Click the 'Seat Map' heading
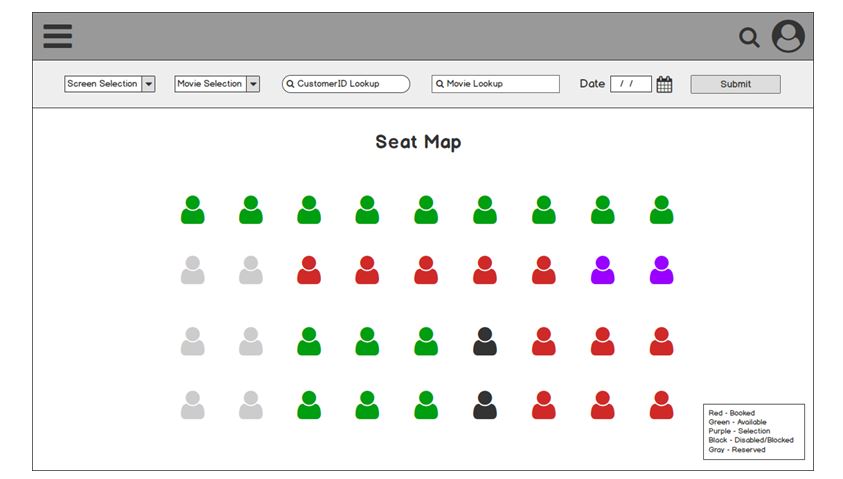843x479 pixels. click(x=418, y=142)
